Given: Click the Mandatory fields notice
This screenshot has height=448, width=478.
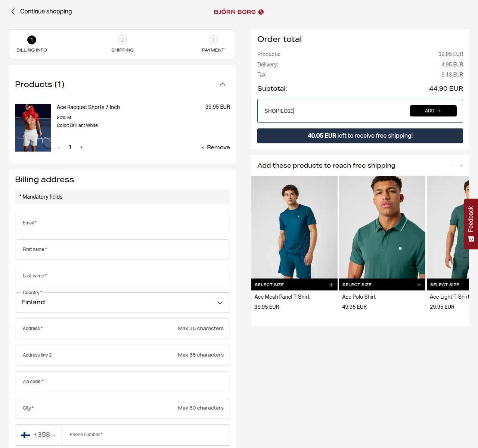Looking at the screenshot, I should pyautogui.click(x=122, y=197).
